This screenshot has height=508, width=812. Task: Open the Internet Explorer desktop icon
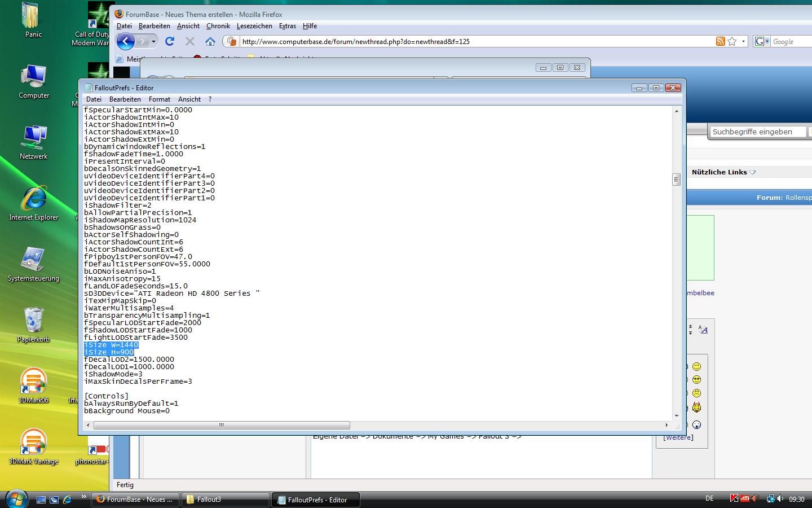(x=34, y=203)
